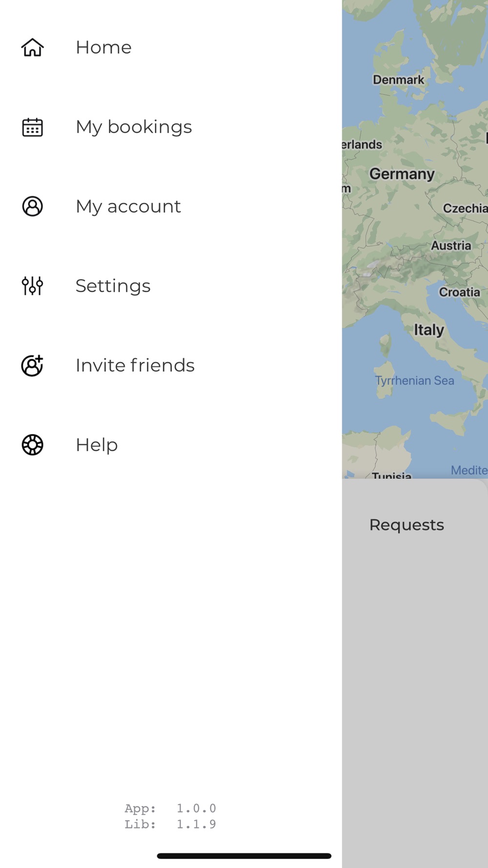The image size is (488, 868).
Task: Tap the Requests panel heading
Action: tap(407, 525)
